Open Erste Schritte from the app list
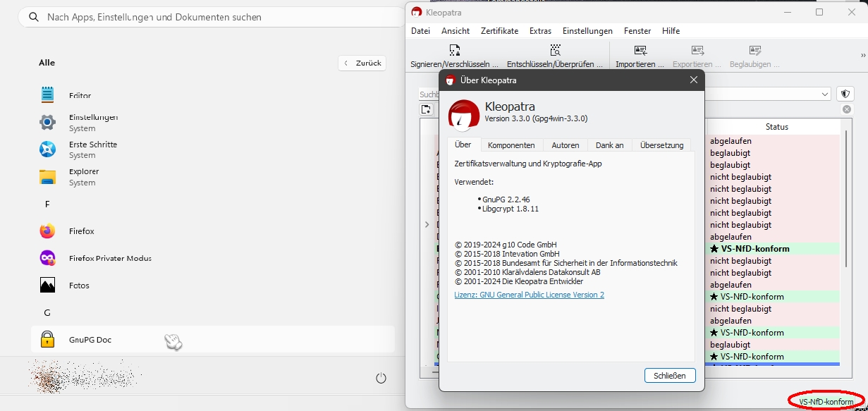868x411 pixels. (x=213, y=149)
